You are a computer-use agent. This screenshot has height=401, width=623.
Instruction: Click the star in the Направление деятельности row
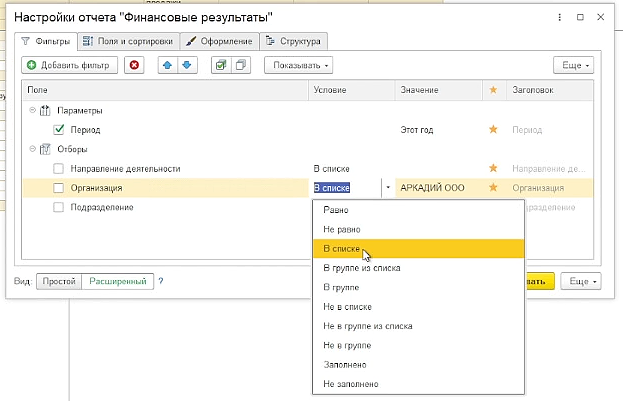[x=493, y=168]
